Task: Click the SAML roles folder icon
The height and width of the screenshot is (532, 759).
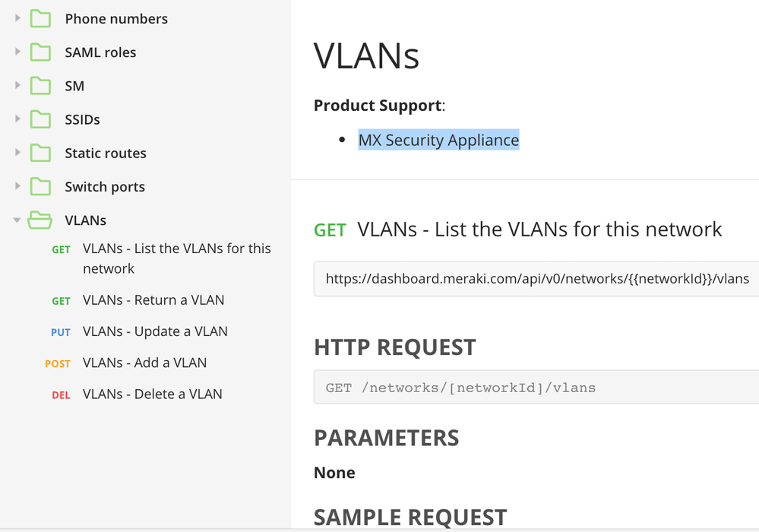Action: (x=40, y=52)
